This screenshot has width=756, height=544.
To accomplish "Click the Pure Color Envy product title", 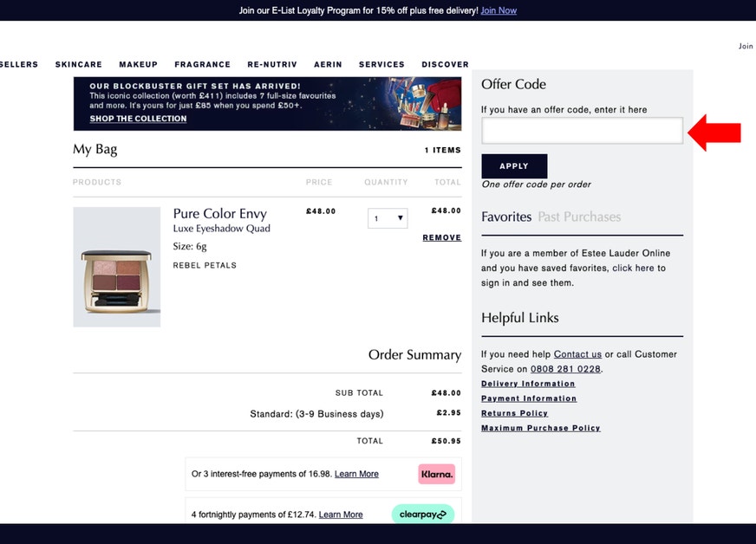I will (220, 213).
